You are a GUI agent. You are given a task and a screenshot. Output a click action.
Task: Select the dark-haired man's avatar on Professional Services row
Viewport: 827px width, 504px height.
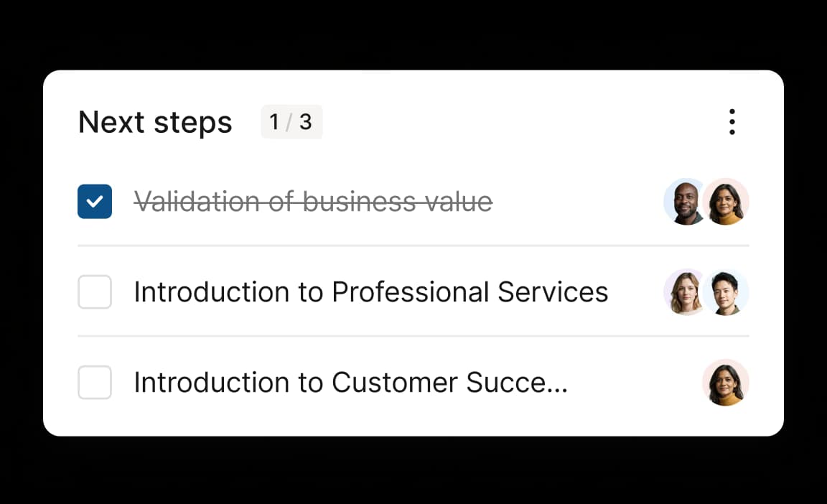tap(726, 292)
